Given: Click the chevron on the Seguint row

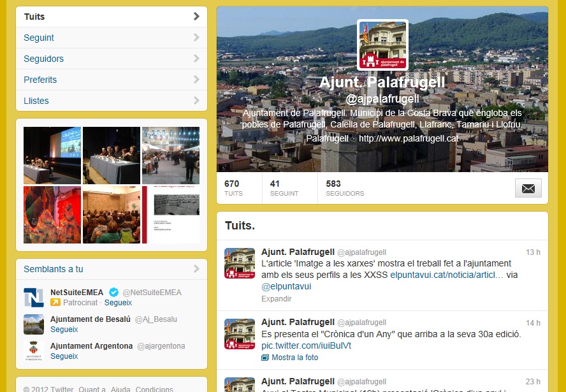Looking at the screenshot, I should click(196, 37).
